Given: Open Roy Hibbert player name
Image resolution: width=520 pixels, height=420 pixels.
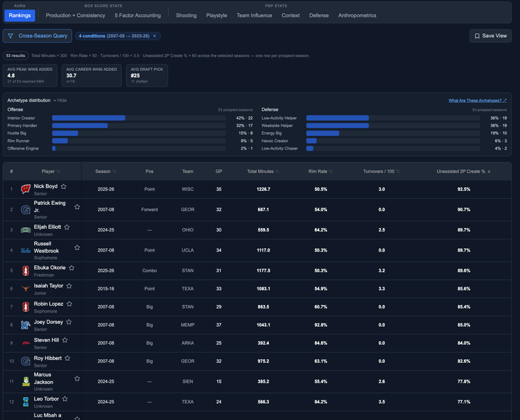Looking at the screenshot, I should tap(48, 358).
